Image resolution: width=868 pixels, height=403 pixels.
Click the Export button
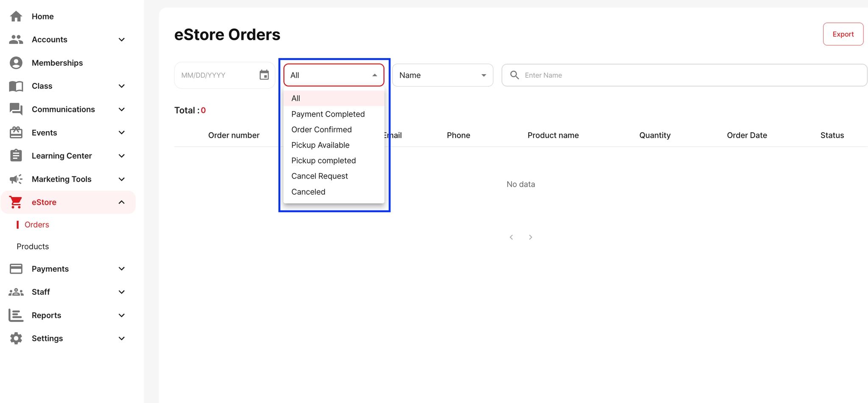click(843, 34)
